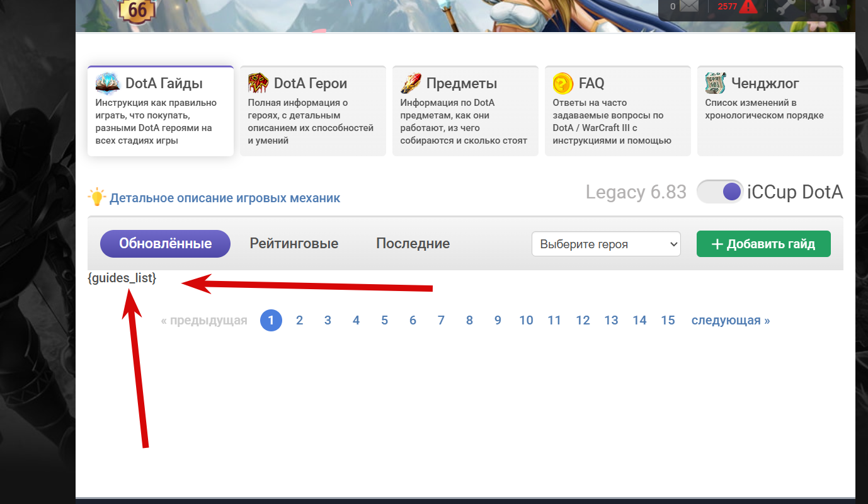Viewport: 868px width, 504px height.
Task: Click the Ченджлог scroll icon
Action: [x=716, y=83]
